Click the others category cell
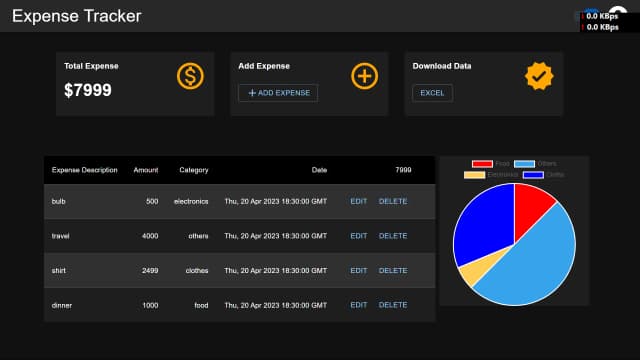 (x=198, y=236)
